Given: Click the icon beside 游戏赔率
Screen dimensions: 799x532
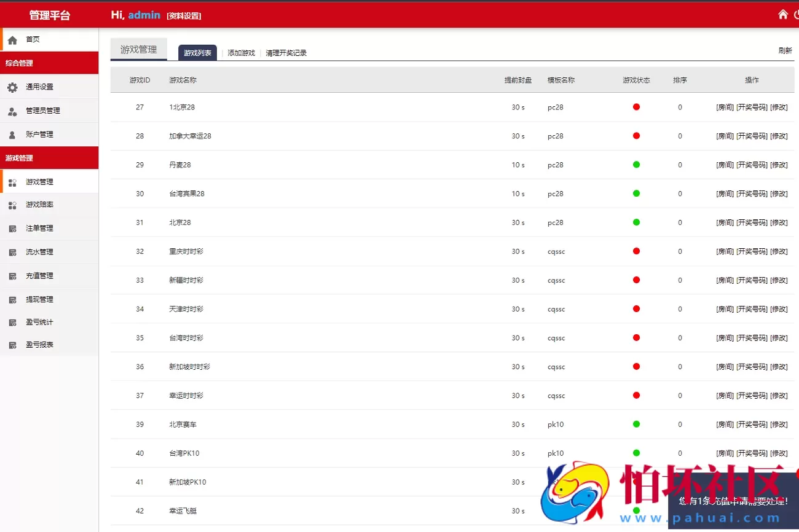Looking at the screenshot, I should pos(12,205).
